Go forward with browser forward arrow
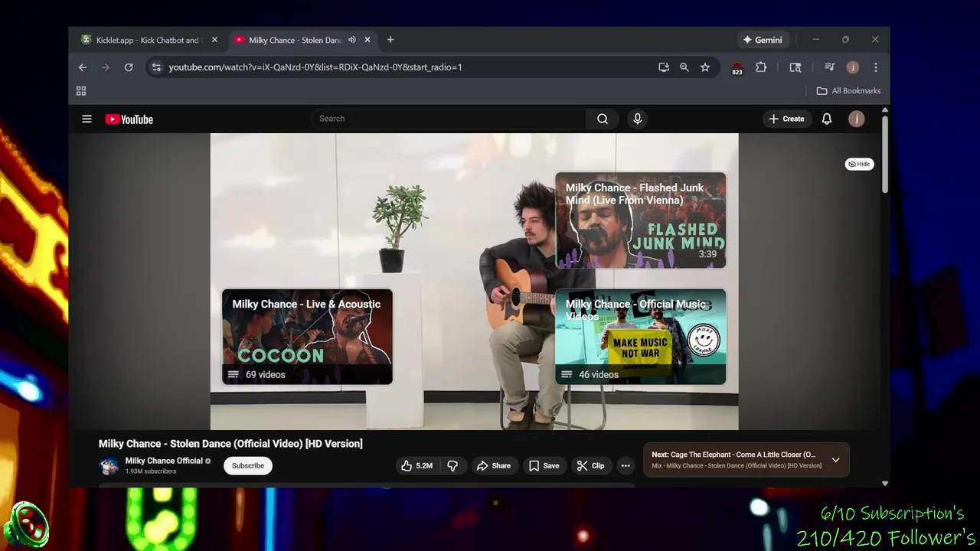 (106, 67)
